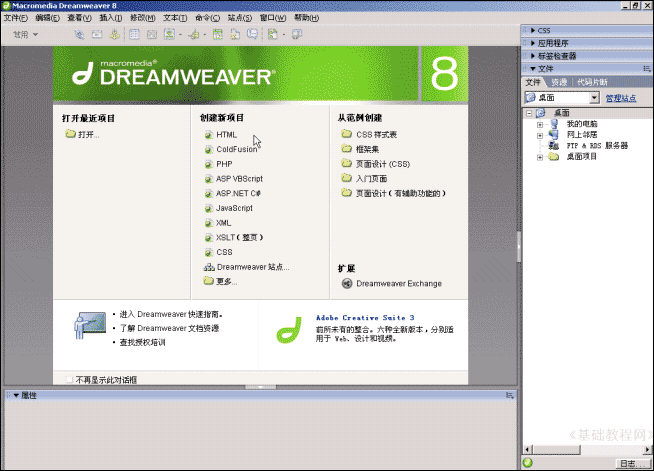The height and width of the screenshot is (471, 654).
Task: Check the 不再显示此对话框 checkbox
Action: [x=69, y=380]
